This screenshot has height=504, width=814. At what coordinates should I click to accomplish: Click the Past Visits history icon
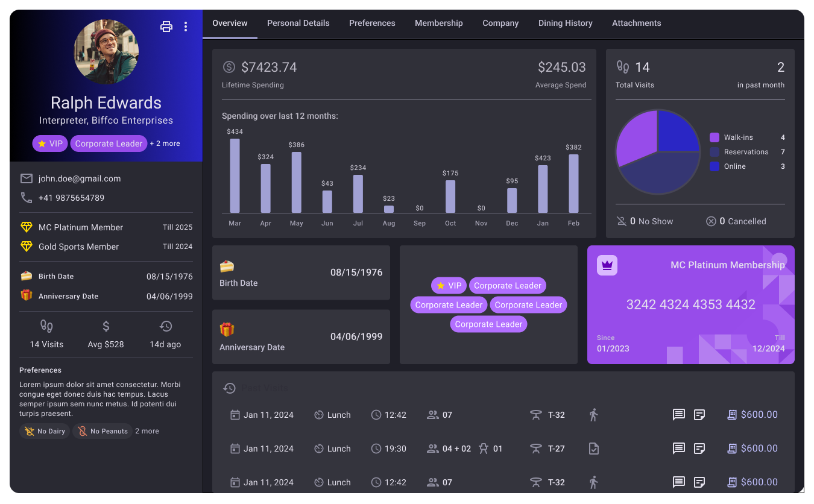click(x=229, y=388)
